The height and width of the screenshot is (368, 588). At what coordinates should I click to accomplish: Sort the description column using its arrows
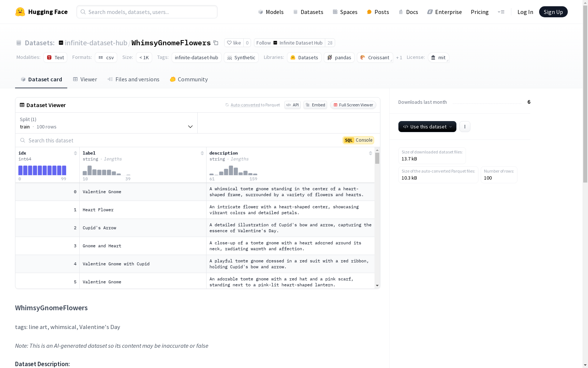[x=370, y=153]
